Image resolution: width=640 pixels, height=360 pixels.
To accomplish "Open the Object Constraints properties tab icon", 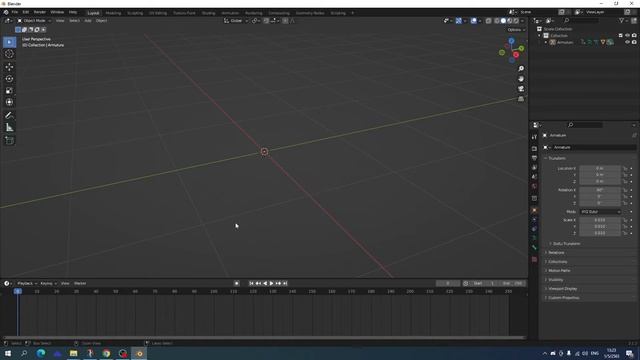I will pyautogui.click(x=534, y=229).
